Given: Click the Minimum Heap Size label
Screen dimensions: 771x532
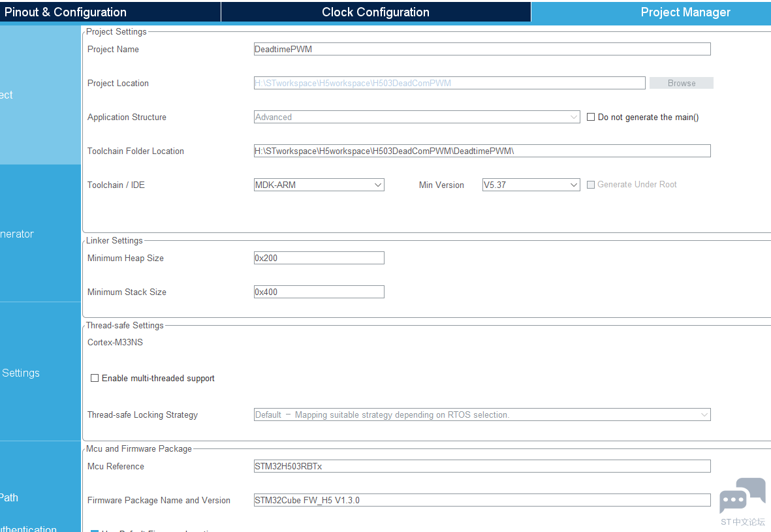Looking at the screenshot, I should (x=125, y=258).
